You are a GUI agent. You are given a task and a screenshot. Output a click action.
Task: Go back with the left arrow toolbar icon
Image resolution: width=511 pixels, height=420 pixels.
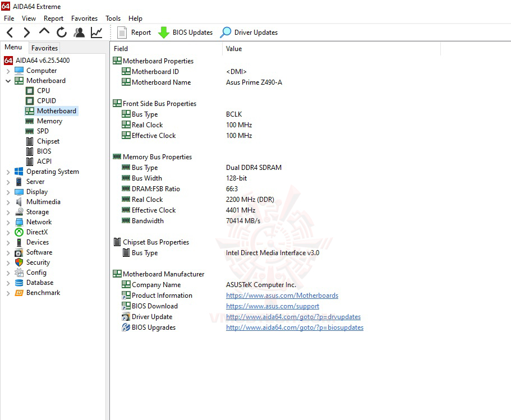(x=10, y=33)
